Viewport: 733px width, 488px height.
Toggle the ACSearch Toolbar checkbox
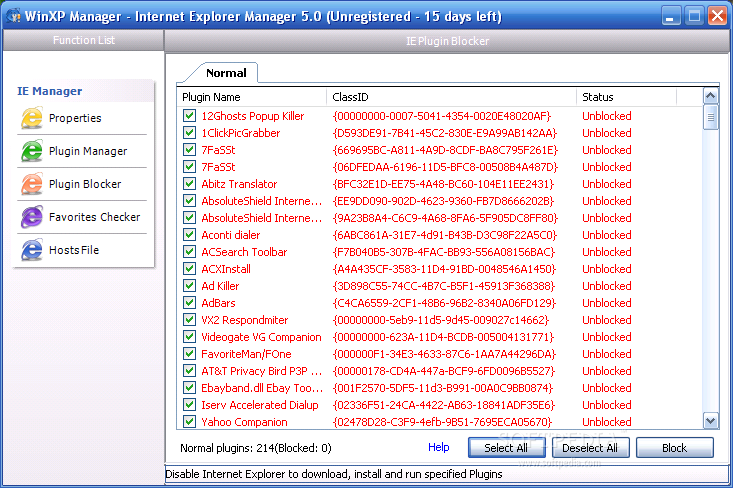[x=189, y=251]
